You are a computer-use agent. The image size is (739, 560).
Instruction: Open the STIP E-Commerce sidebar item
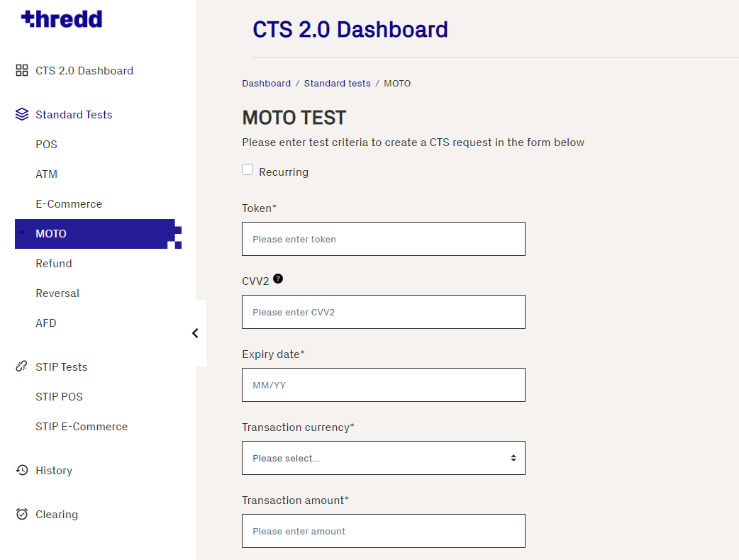point(82,427)
